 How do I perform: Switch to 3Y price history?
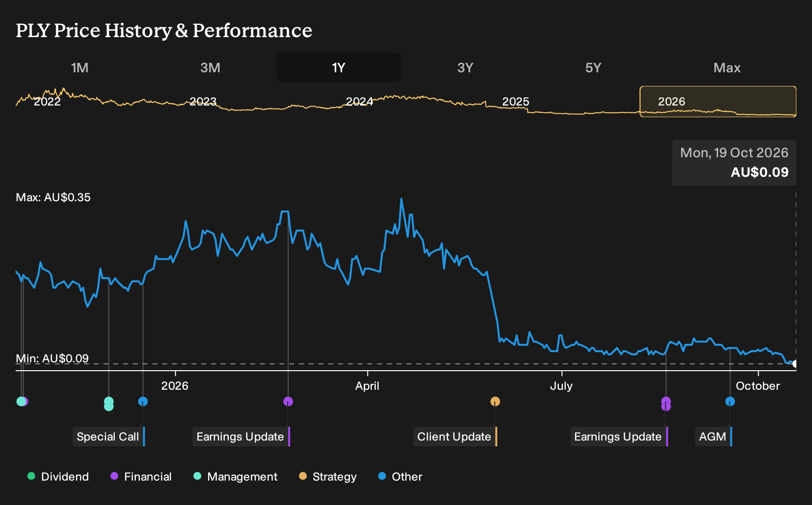click(x=465, y=67)
